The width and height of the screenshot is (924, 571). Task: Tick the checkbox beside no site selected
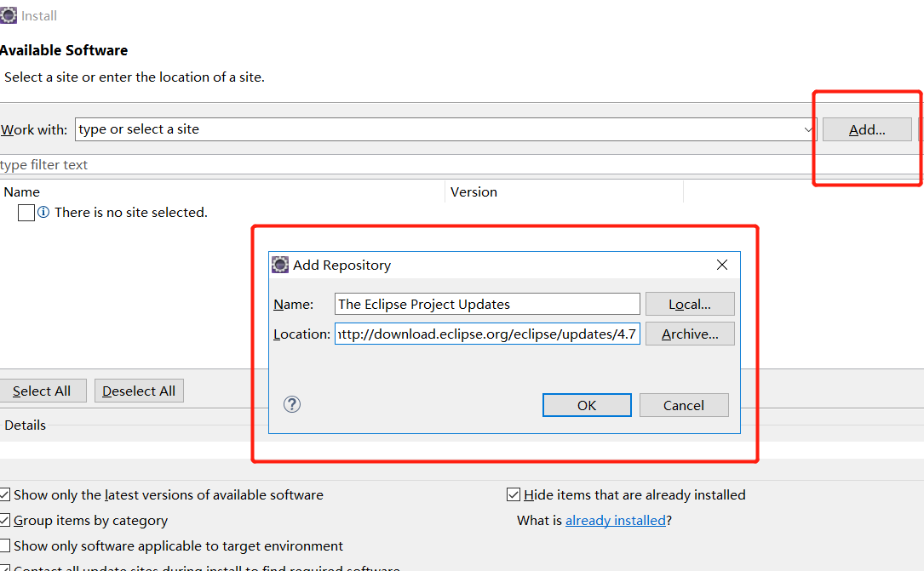(x=26, y=213)
